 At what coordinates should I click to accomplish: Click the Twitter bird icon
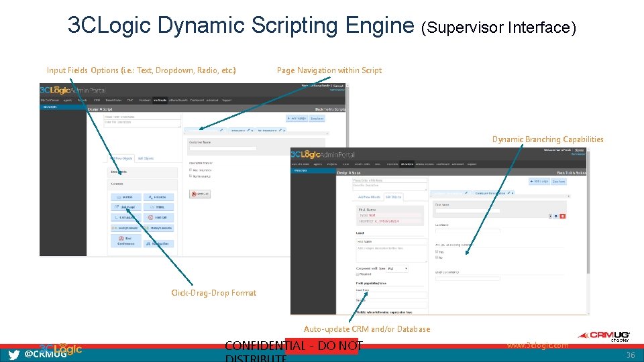tap(13, 355)
